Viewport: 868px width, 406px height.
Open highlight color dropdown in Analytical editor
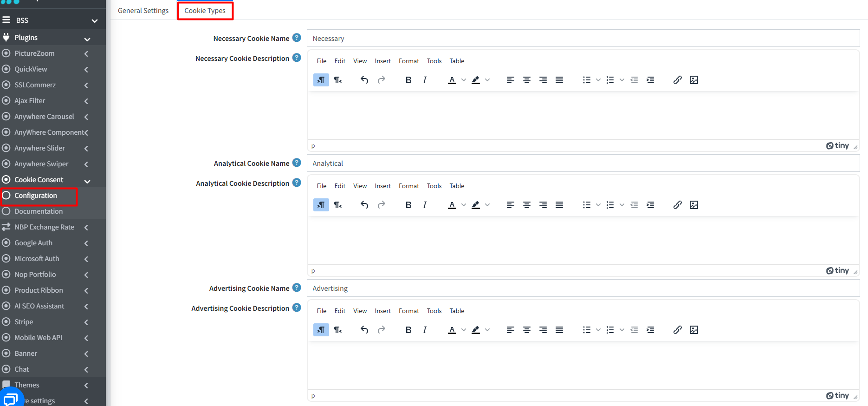(x=487, y=205)
